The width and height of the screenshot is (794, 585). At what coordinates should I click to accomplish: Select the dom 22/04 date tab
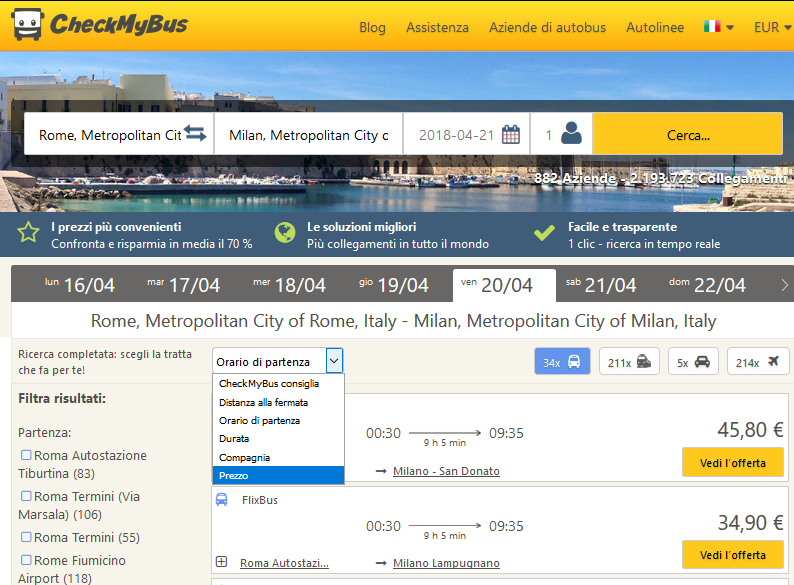707,285
